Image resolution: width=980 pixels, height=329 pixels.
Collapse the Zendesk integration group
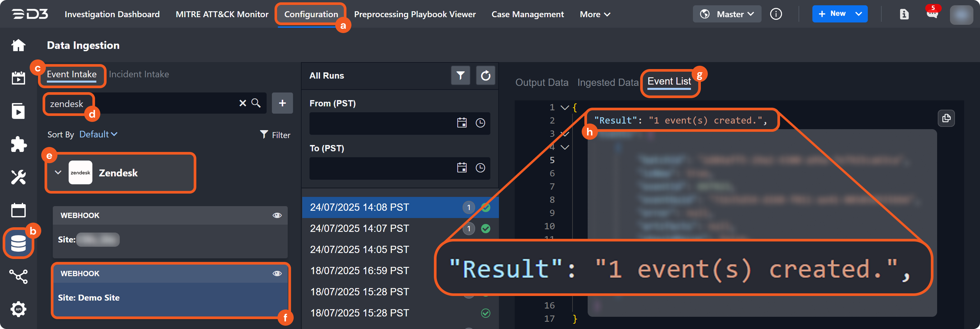58,172
